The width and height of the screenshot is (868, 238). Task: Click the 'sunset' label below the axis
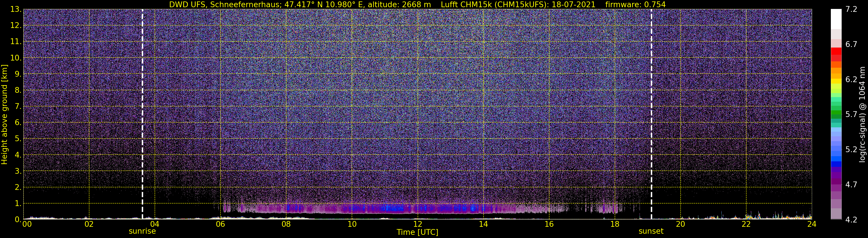[651, 231]
